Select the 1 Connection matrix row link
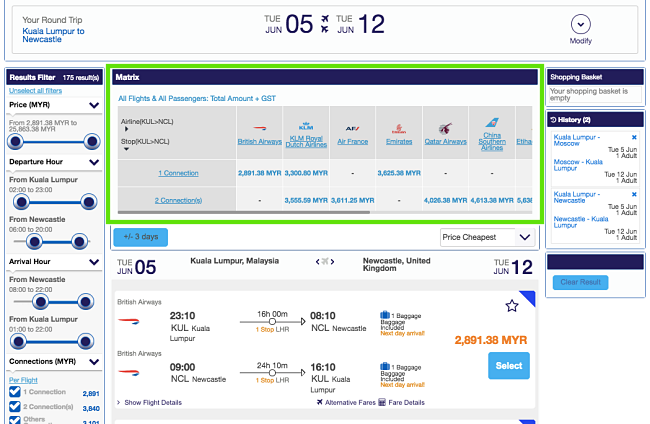 coord(178,173)
